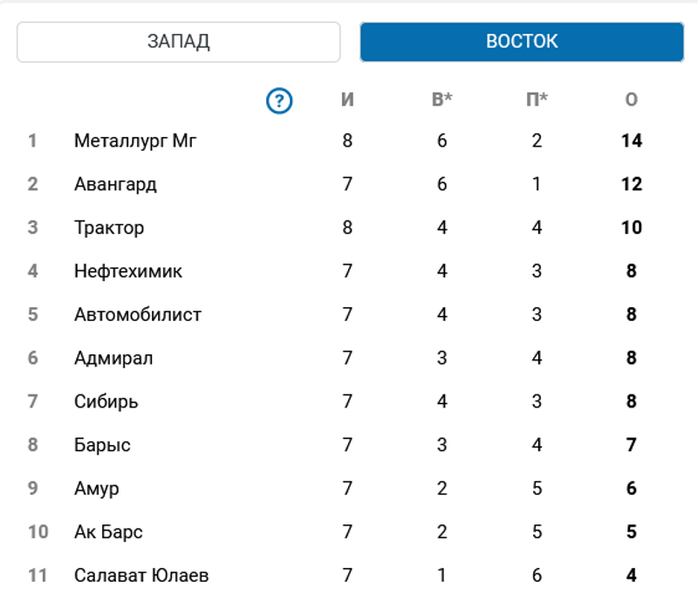698x616 pixels.
Task: Click on the Трактор team name
Action: point(109,228)
